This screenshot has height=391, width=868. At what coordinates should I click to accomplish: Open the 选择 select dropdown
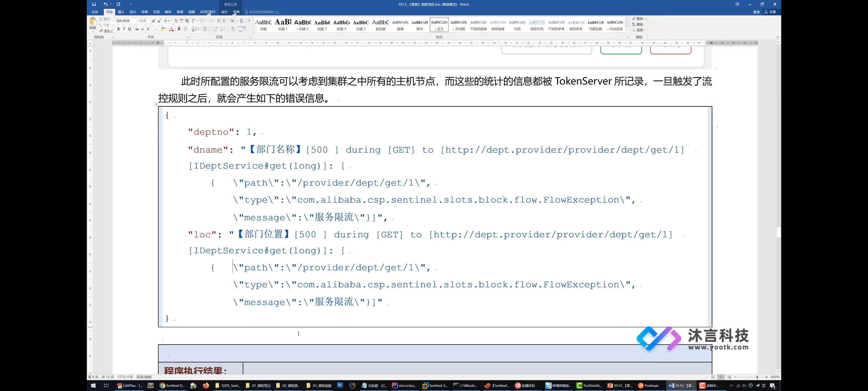(639, 30)
